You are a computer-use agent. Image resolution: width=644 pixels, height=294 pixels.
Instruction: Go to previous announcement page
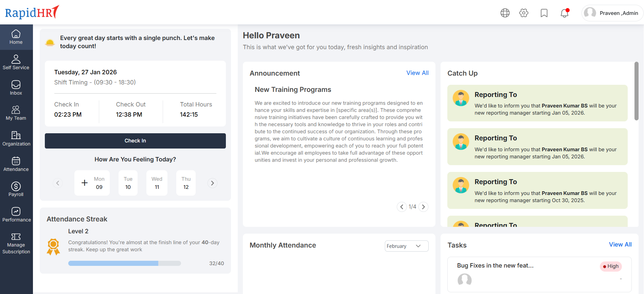(402, 207)
